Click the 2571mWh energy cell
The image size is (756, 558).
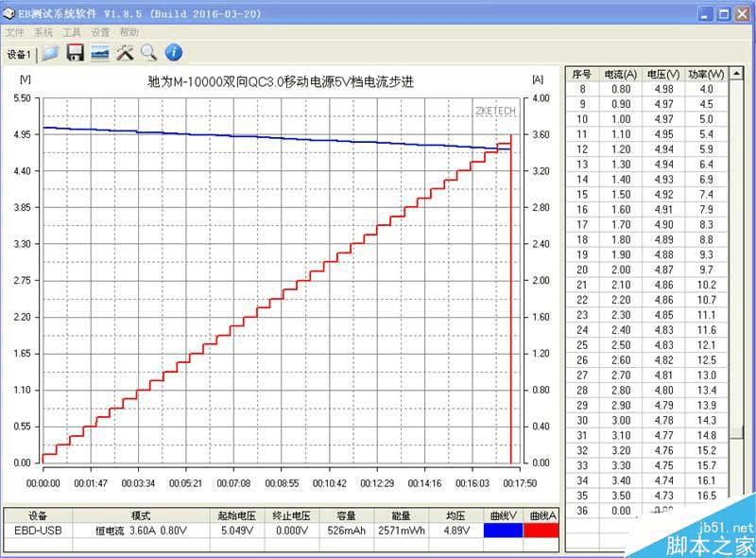point(401,531)
